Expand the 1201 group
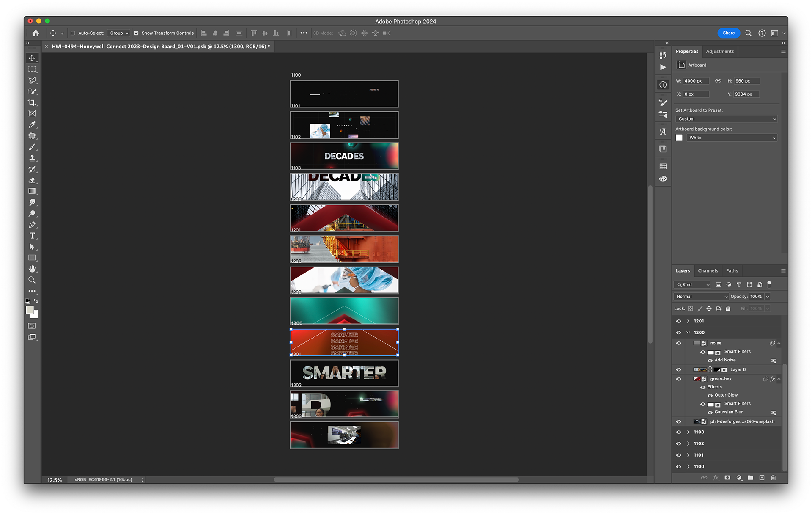 coord(688,321)
